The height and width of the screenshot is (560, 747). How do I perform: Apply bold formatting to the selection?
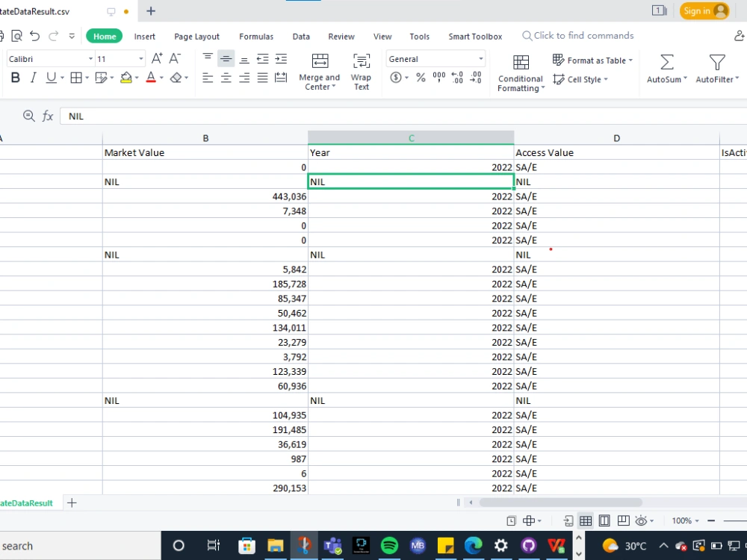pyautogui.click(x=16, y=77)
